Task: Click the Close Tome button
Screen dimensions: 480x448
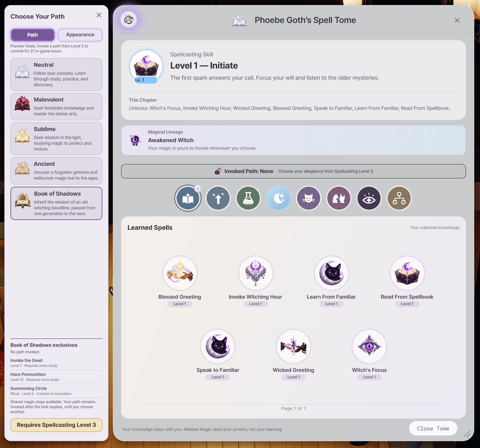Action: tap(433, 429)
